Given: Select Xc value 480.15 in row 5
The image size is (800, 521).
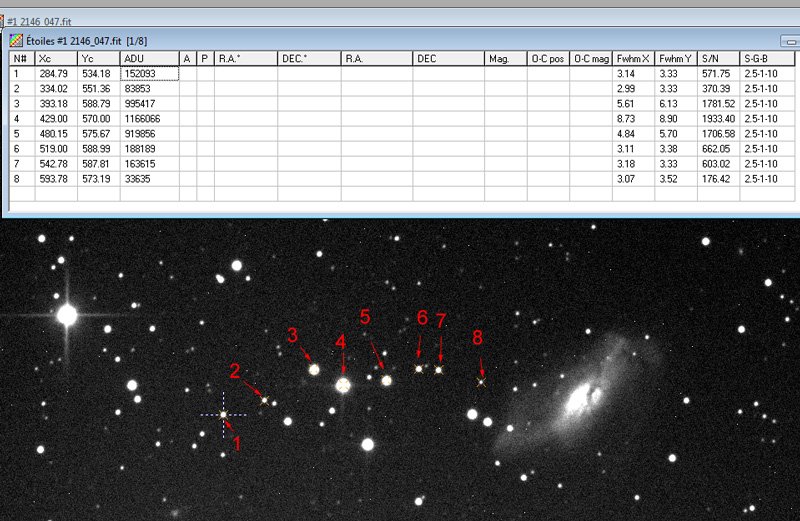Looking at the screenshot, I should [x=54, y=134].
